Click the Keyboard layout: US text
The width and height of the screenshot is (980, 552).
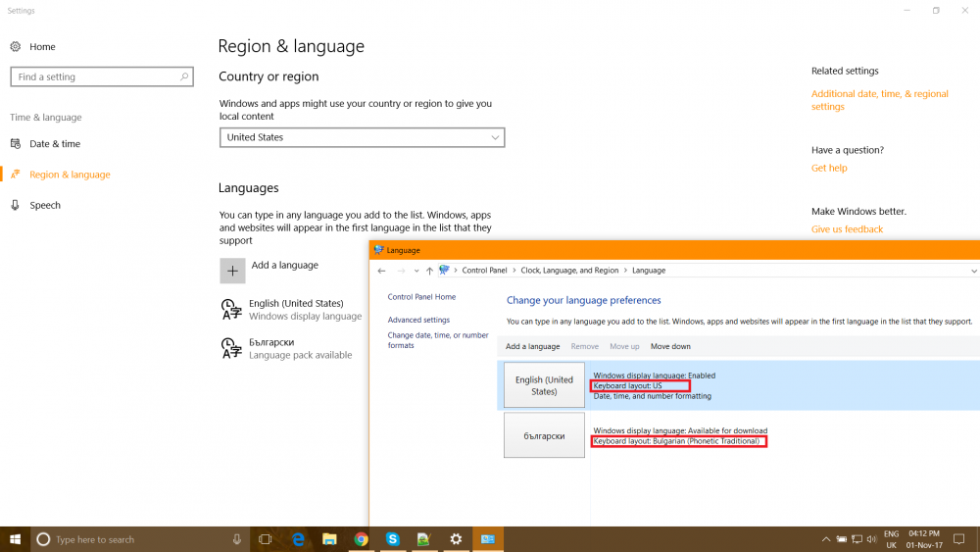point(627,385)
